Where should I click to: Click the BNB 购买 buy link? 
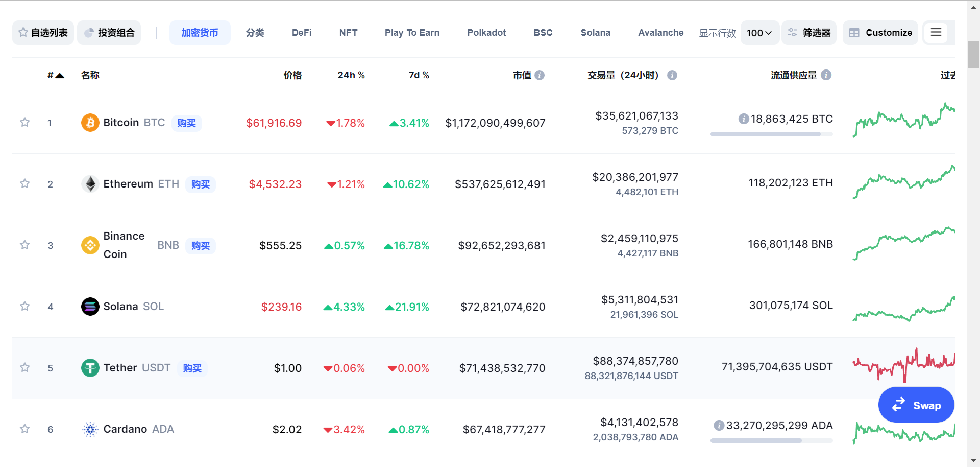pyautogui.click(x=201, y=246)
